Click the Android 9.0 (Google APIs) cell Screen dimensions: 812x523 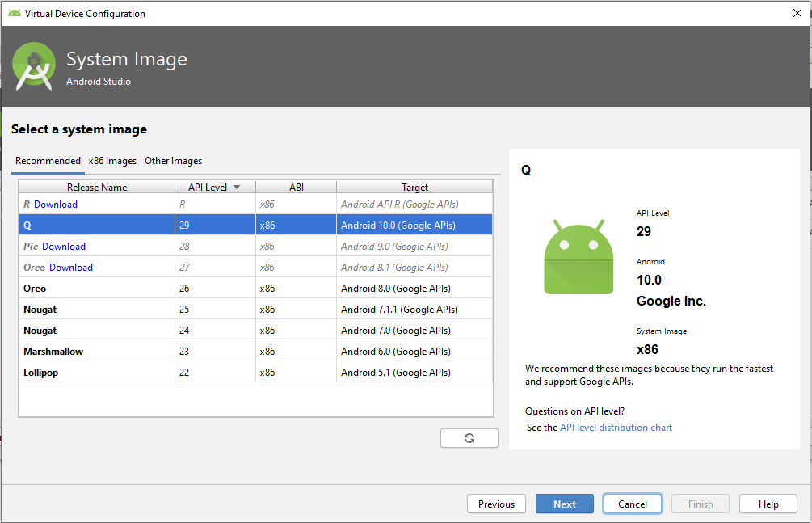(x=414, y=247)
